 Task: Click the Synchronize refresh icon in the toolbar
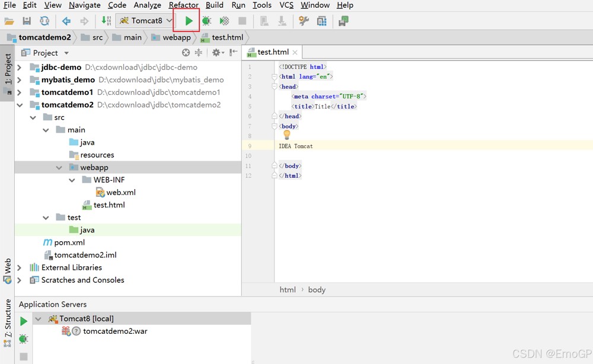click(44, 21)
